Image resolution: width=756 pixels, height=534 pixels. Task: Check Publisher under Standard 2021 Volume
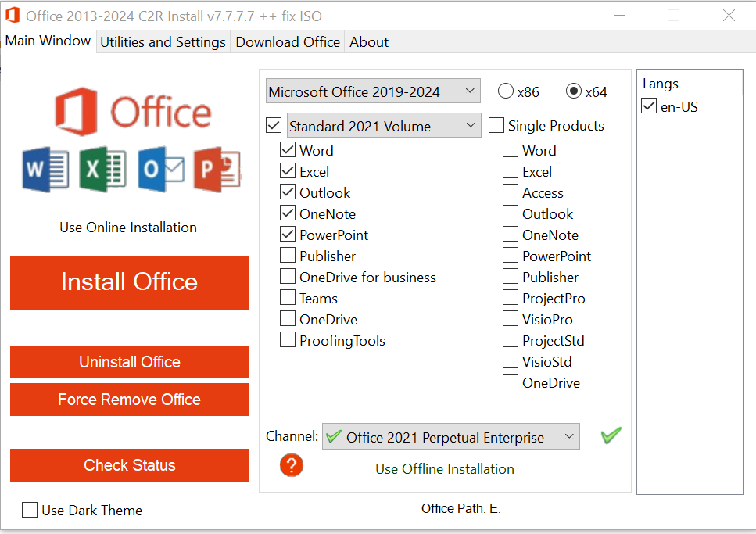[288, 256]
